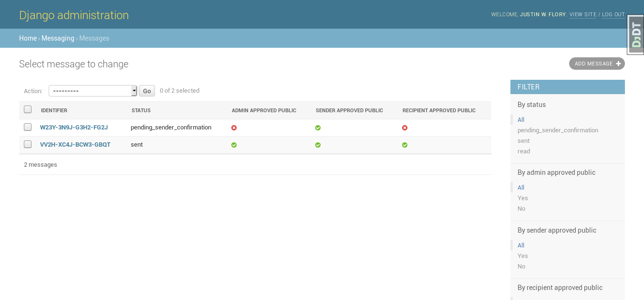
Task: Click Go to run the selected action
Action: [x=147, y=91]
